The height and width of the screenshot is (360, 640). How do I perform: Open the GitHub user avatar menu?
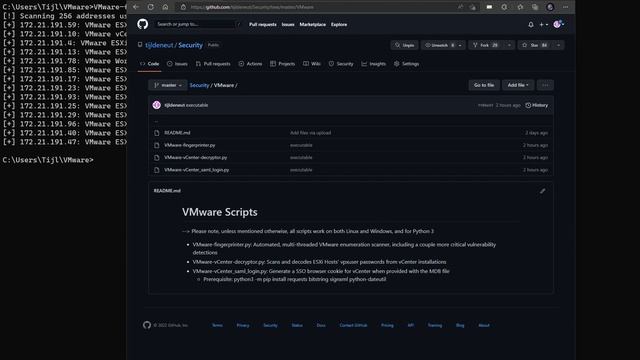tap(558, 24)
